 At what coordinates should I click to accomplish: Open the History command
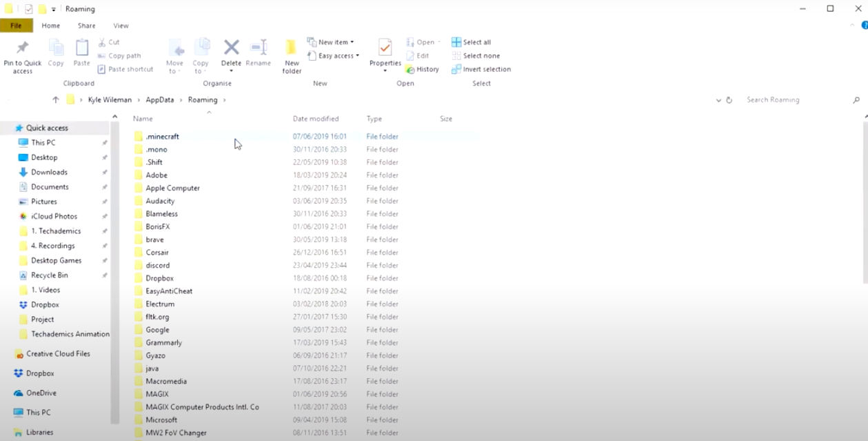point(422,69)
